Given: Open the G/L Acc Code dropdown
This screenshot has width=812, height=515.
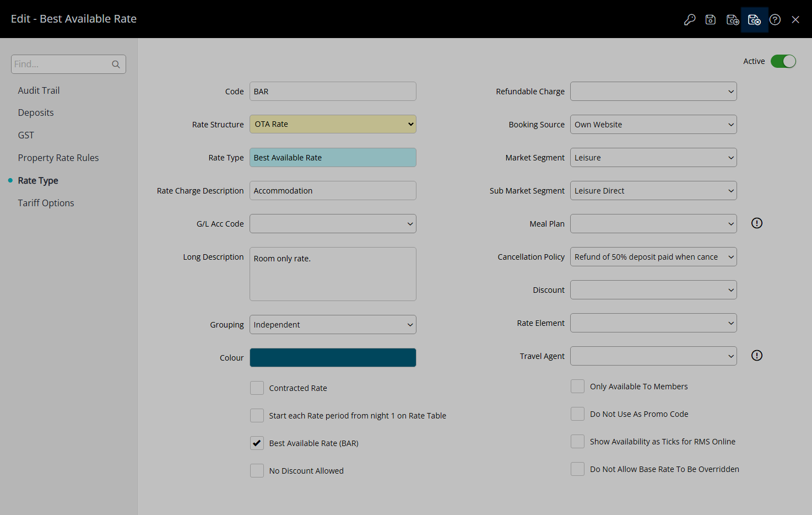Looking at the screenshot, I should 333,224.
